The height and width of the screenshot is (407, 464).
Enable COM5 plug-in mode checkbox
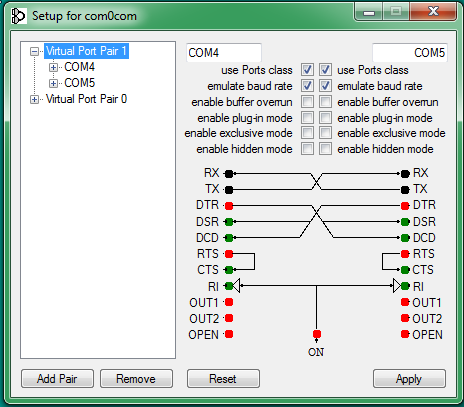pyautogui.click(x=325, y=117)
